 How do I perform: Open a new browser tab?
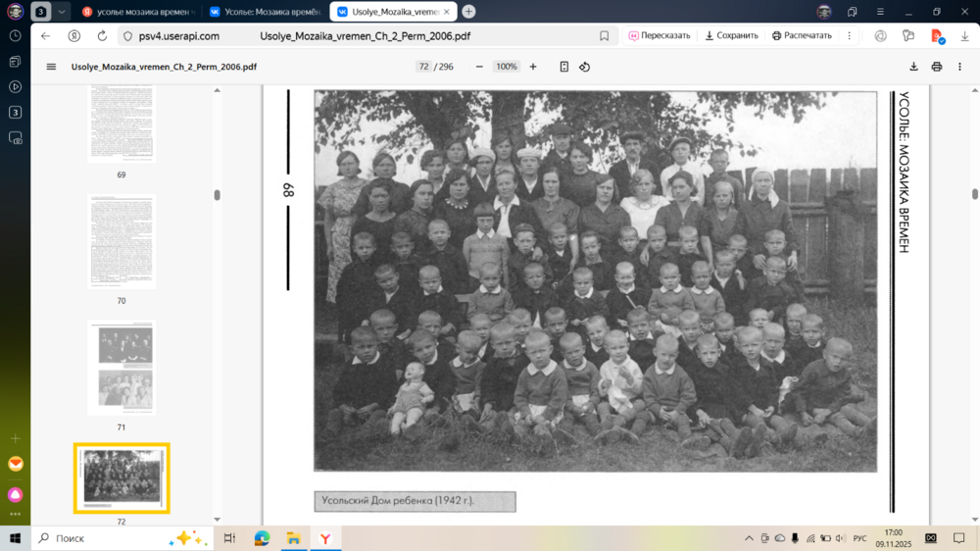[x=468, y=11]
